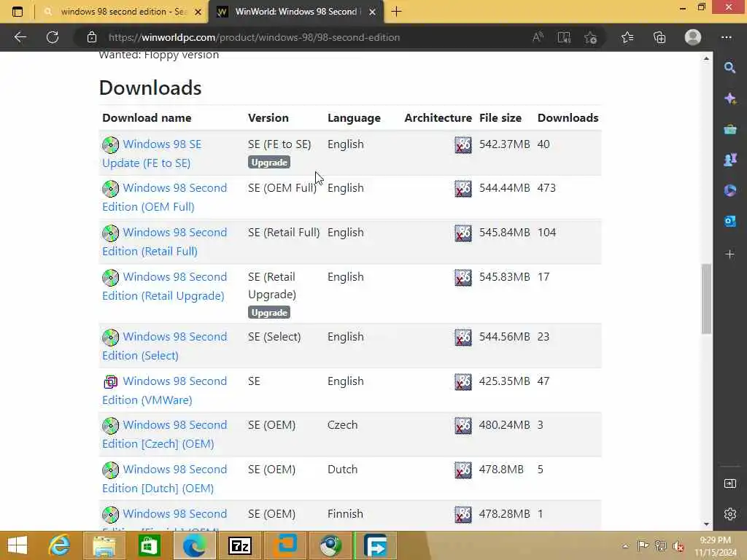This screenshot has height=560, width=747.
Task: Add this page to favorites star
Action: tap(591, 37)
